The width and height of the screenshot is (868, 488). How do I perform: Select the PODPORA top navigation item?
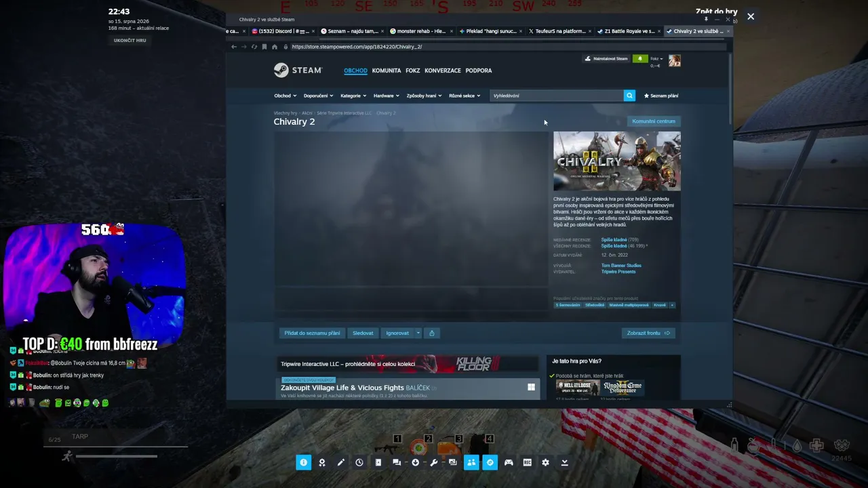tap(479, 70)
